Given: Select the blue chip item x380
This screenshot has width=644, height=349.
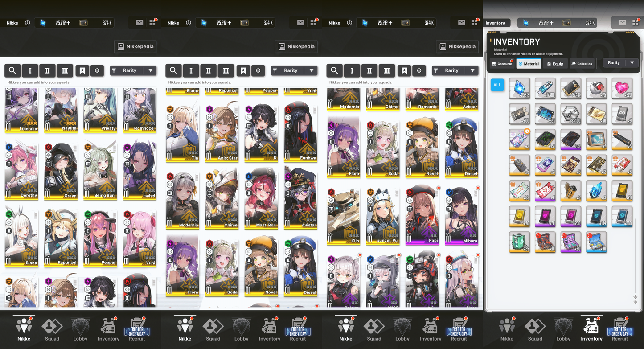Looking at the screenshot, I should (x=623, y=216).
